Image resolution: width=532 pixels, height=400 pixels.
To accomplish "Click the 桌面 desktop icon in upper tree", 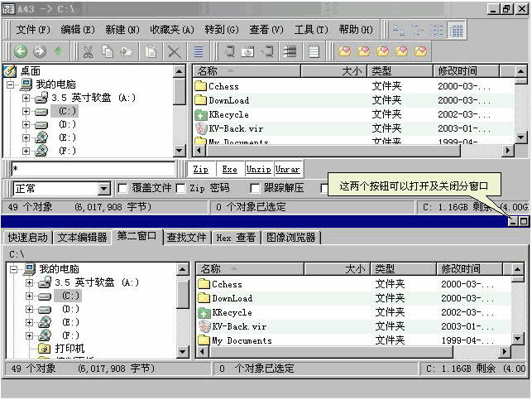I will (x=9, y=71).
